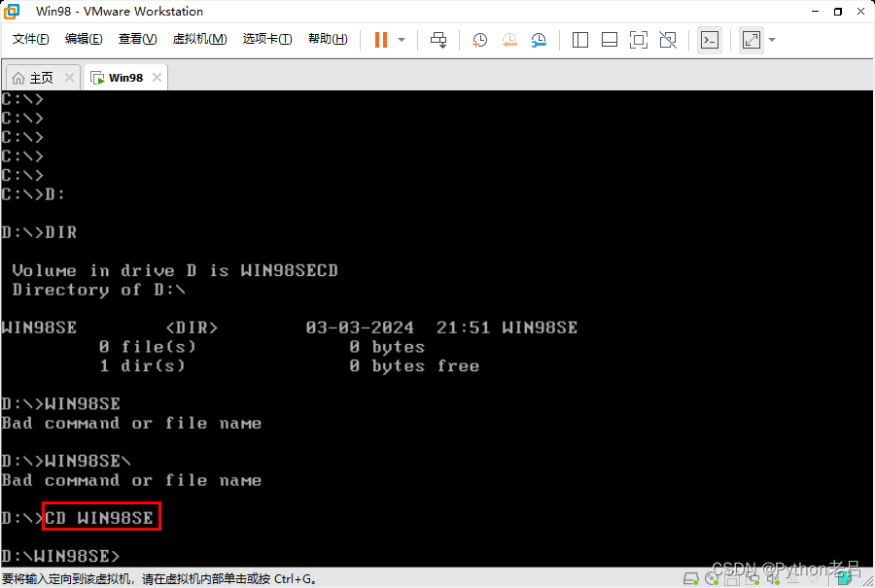The image size is (875, 588).
Task: Close the Win98 tab
Action: pyautogui.click(x=157, y=77)
